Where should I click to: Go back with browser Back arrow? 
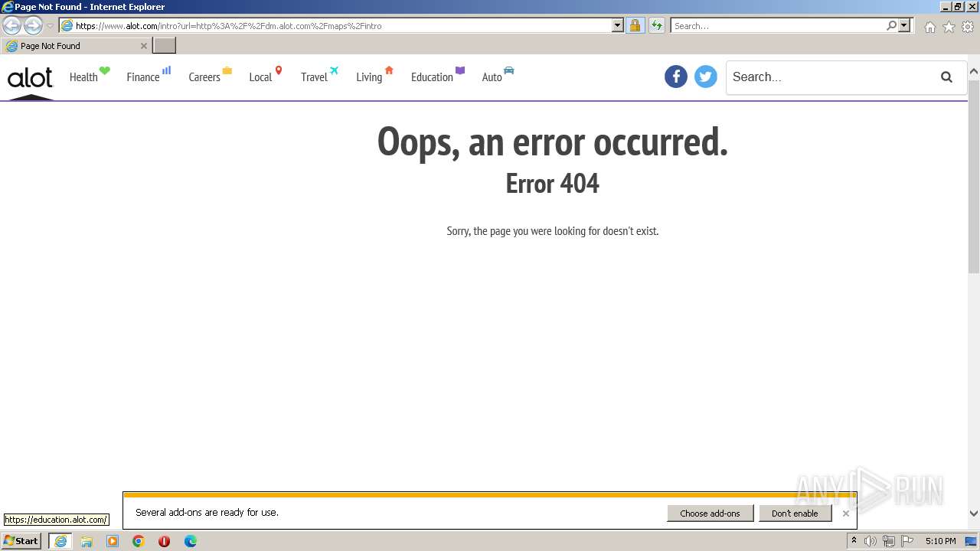point(11,25)
